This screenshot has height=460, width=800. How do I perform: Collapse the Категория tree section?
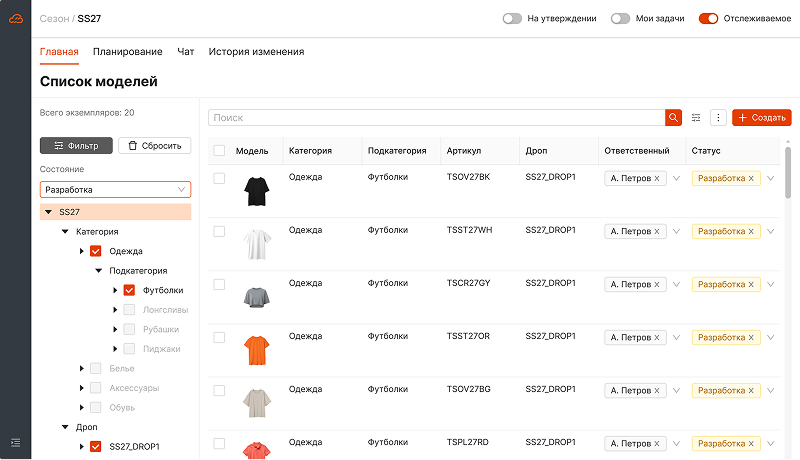coord(65,232)
